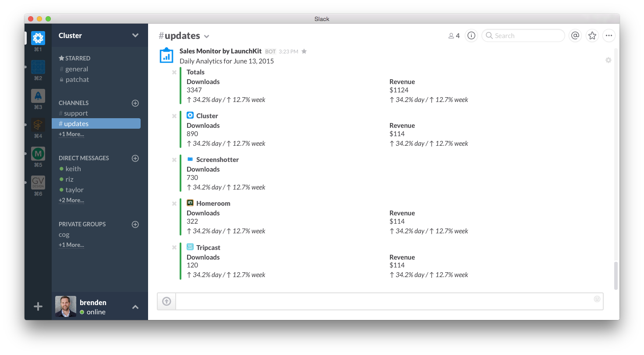644x355 pixels.
Task: Select the updates channel
Action: [96, 123]
